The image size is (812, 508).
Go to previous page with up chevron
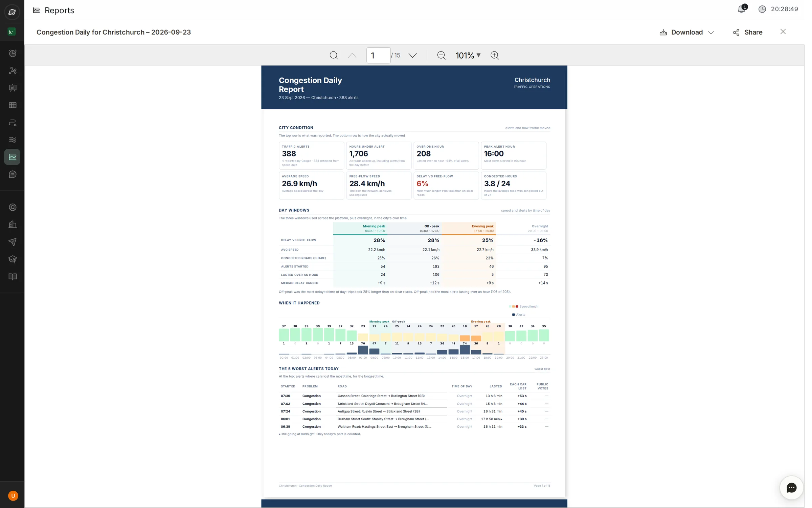tap(352, 55)
